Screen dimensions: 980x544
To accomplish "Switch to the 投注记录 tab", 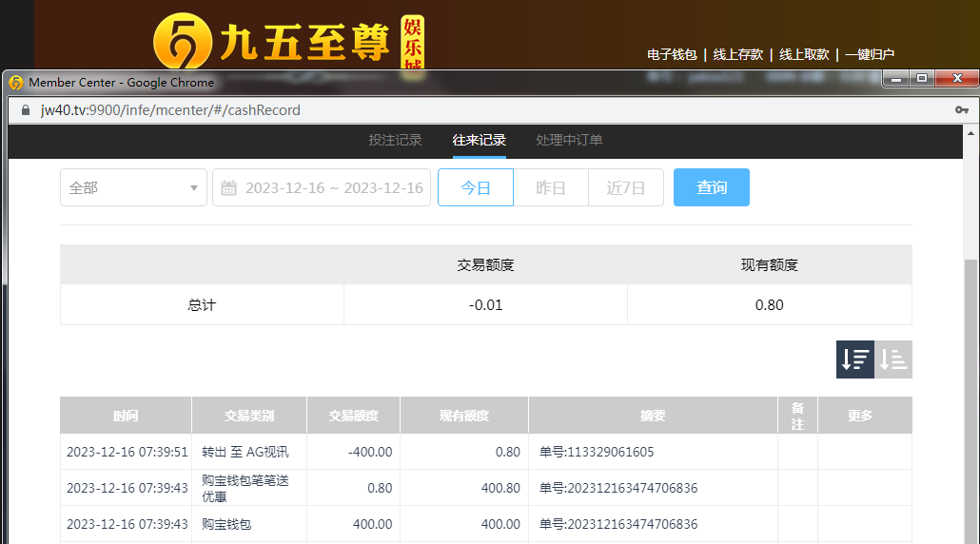I will (x=395, y=141).
